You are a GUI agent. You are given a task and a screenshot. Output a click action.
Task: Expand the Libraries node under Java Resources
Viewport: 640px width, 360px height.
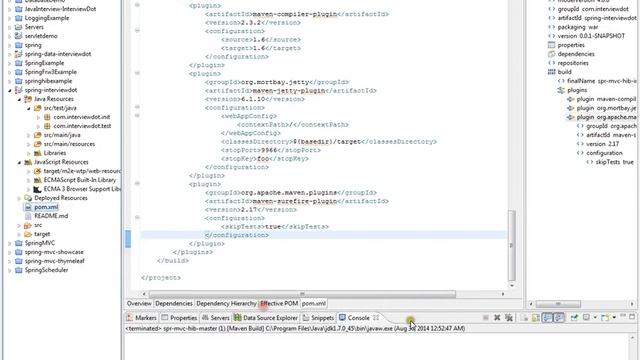point(29,153)
